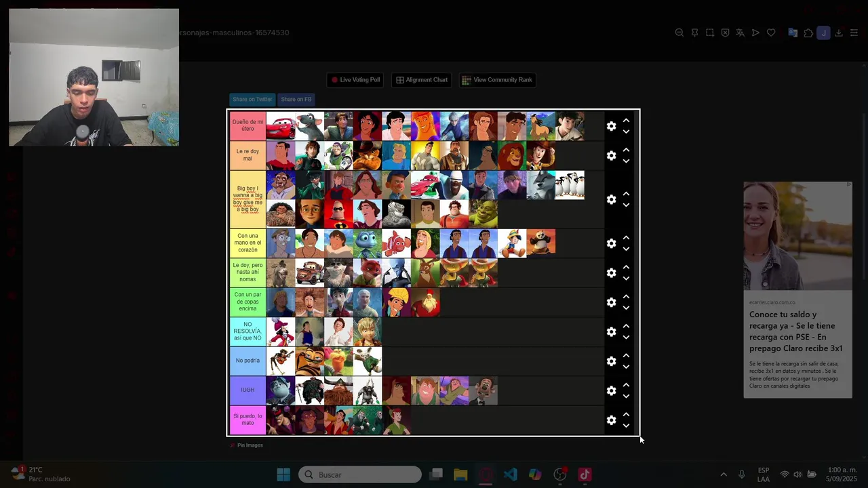Open clock showing 1:00 a. m.
Image resolution: width=868 pixels, height=488 pixels.
tap(841, 474)
